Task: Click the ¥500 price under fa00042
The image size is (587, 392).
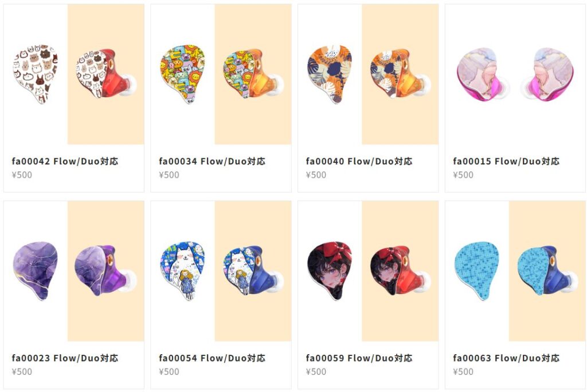Action: pos(22,175)
